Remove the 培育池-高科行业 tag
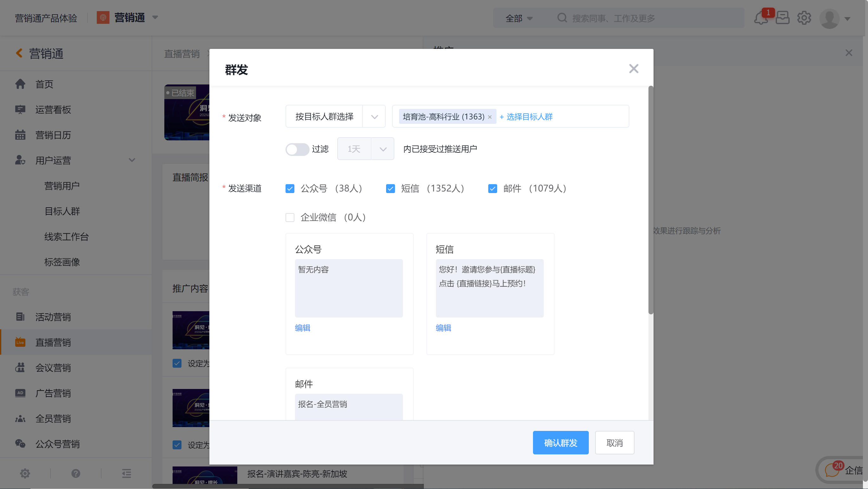The height and width of the screenshot is (489, 868). 490,117
